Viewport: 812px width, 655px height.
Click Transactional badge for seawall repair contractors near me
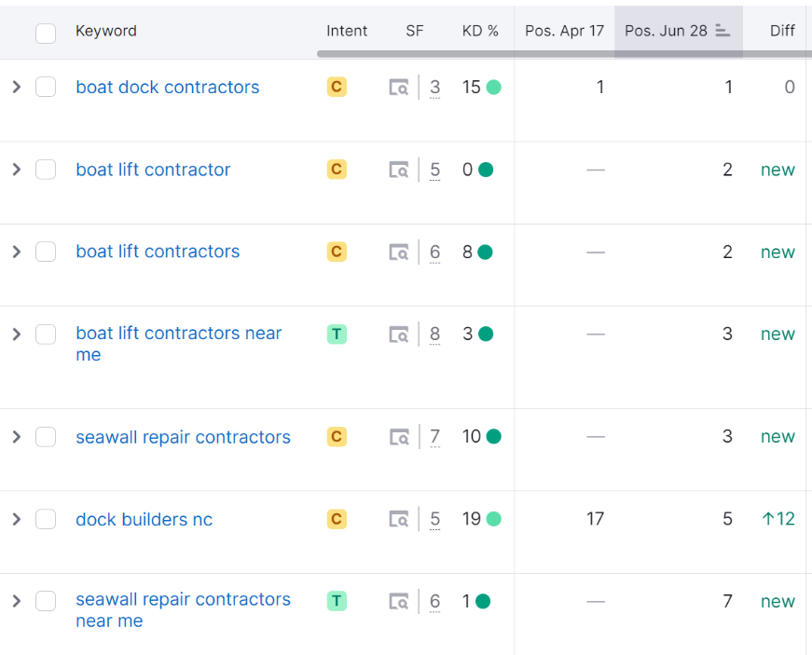click(337, 601)
